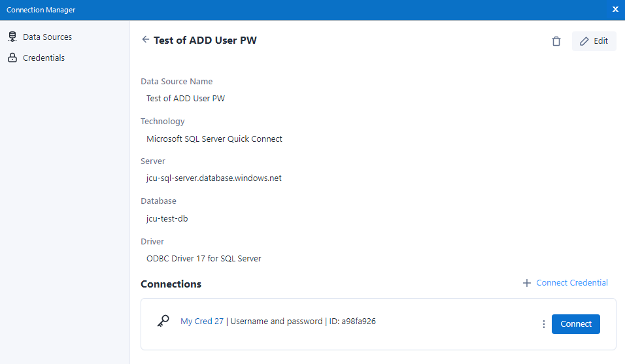Close the Connection Manager window
This screenshot has width=625, height=364.
click(615, 10)
